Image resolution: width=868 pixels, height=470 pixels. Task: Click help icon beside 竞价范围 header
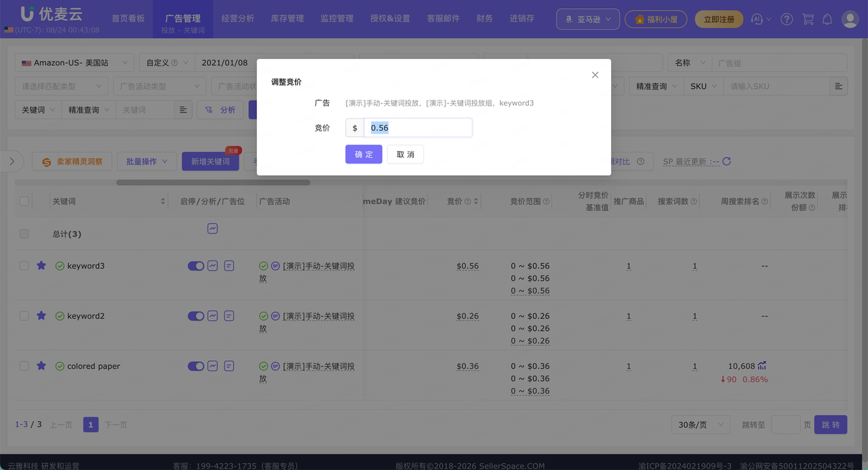pos(546,201)
